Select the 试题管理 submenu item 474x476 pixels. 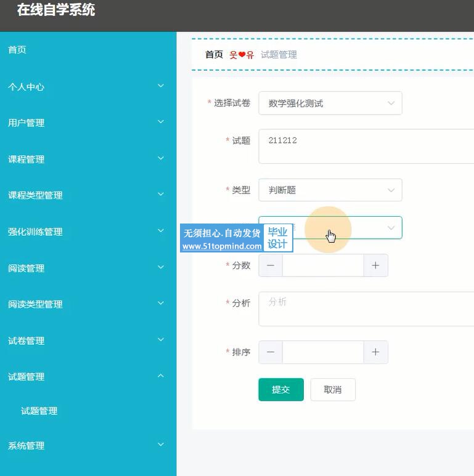coord(39,411)
